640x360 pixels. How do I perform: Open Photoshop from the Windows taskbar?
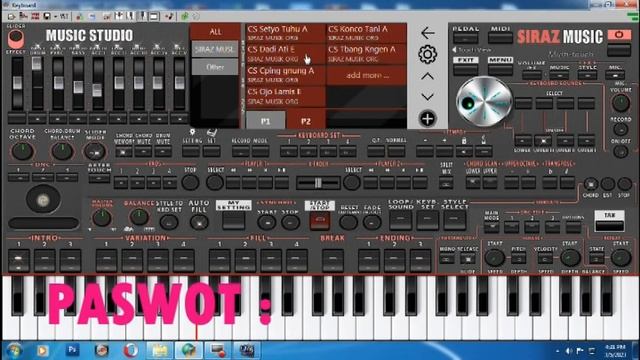72,350
